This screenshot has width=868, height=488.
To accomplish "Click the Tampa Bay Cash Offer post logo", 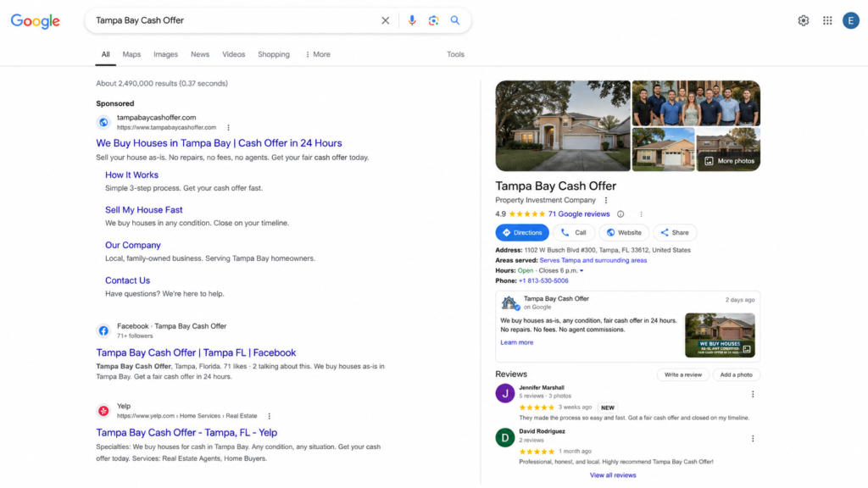I will (x=509, y=302).
